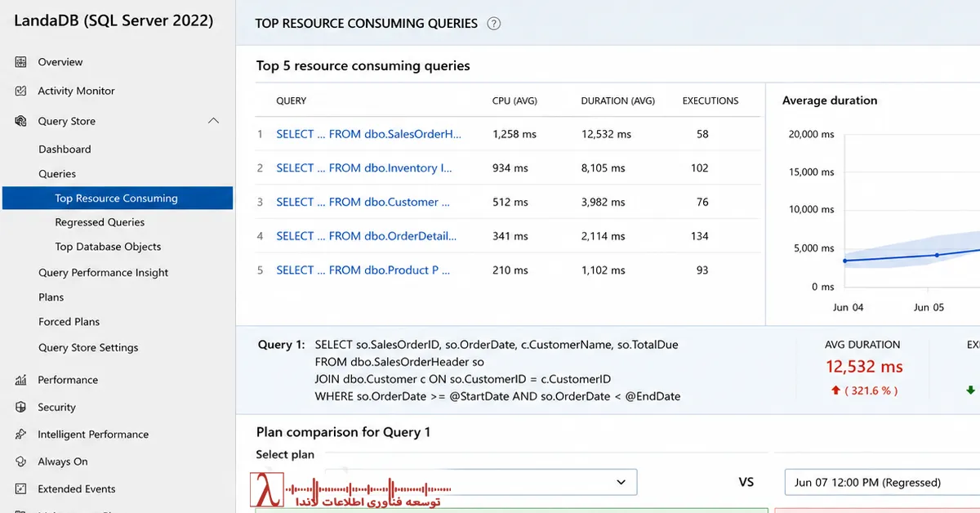980x513 pixels.
Task: Open query SELECT FROM dbo.OrderDetail...
Action: click(x=366, y=236)
